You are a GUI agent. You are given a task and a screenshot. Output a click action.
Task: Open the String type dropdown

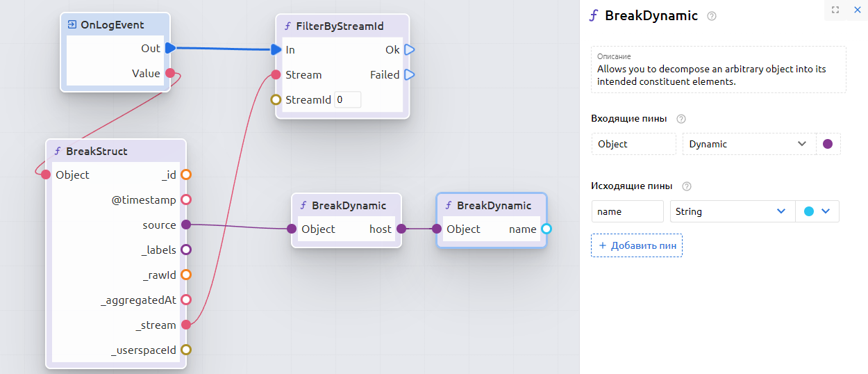coord(732,211)
